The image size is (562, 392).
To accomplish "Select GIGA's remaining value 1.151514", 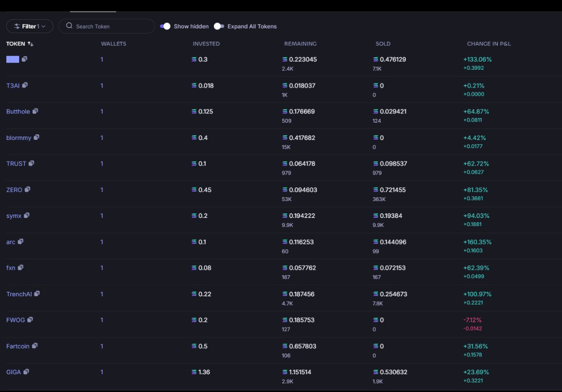I will 300,372.
